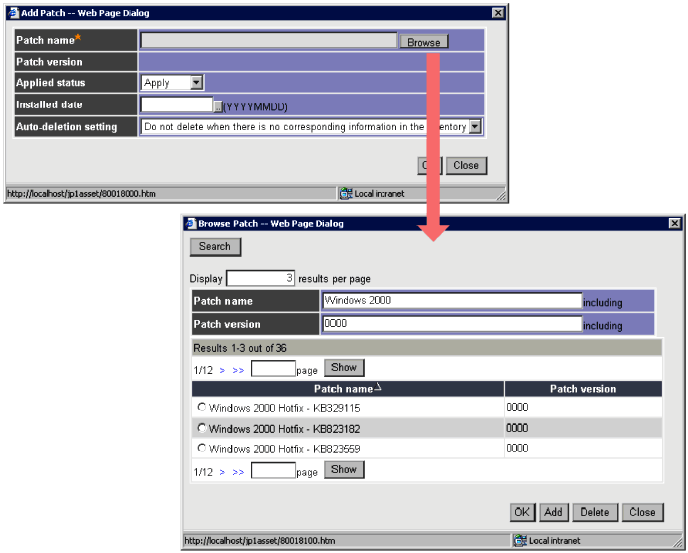Click the Add button in Browse Patch
The width and height of the screenshot is (688, 553).
click(x=554, y=512)
